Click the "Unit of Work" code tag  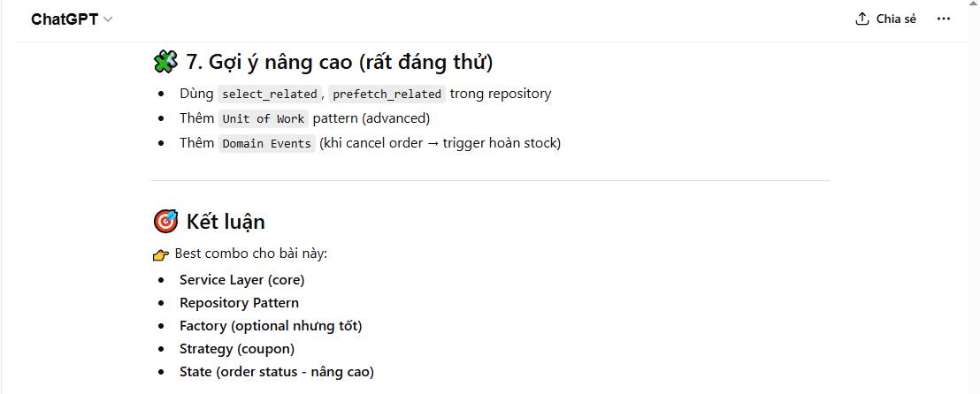[264, 118]
